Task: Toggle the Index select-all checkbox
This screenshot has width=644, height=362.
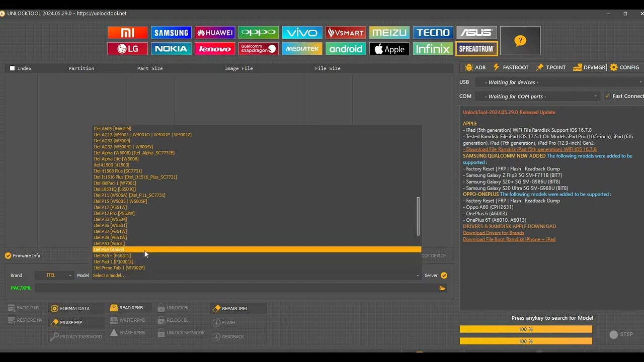Action: (x=12, y=68)
